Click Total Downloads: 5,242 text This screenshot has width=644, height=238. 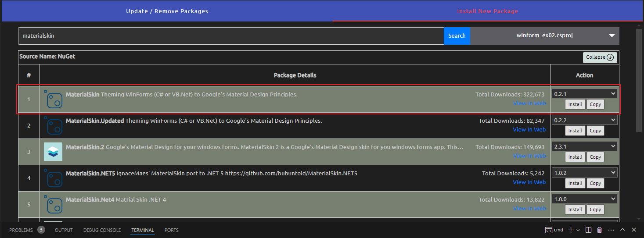point(514,174)
